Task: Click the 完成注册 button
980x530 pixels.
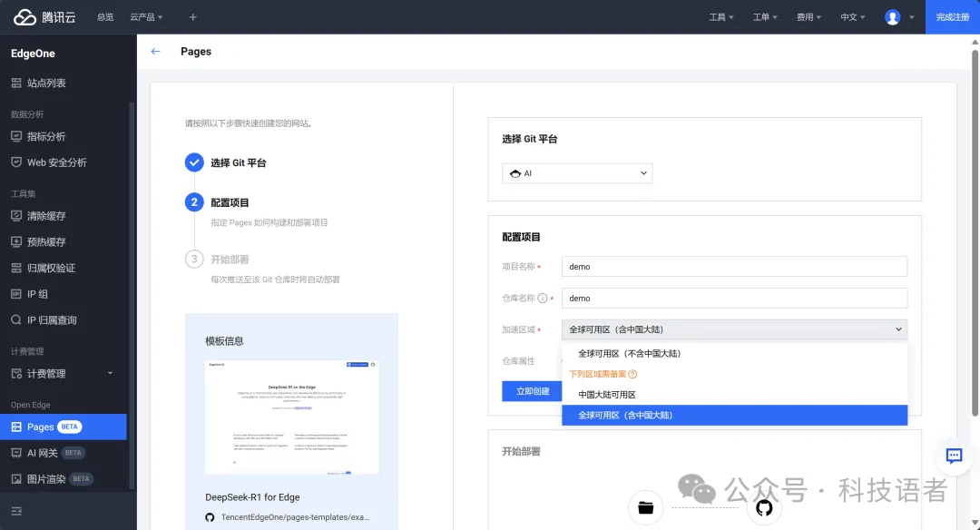Action: [953, 17]
